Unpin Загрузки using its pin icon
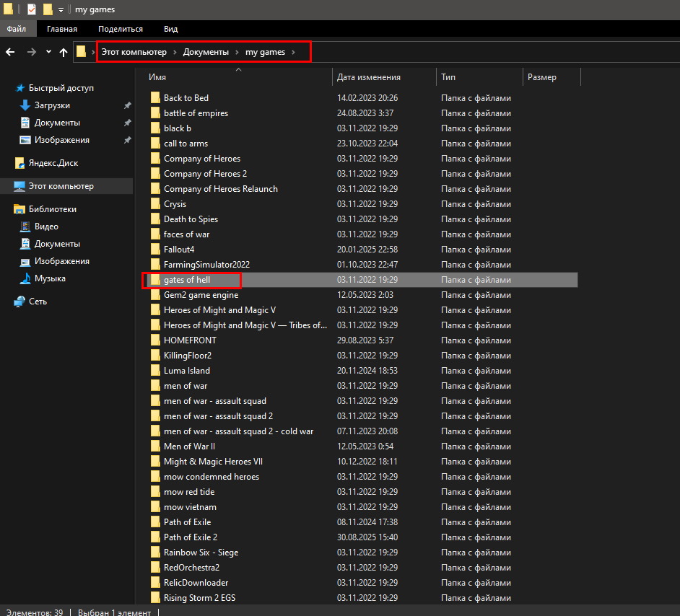The image size is (680, 616). click(127, 105)
